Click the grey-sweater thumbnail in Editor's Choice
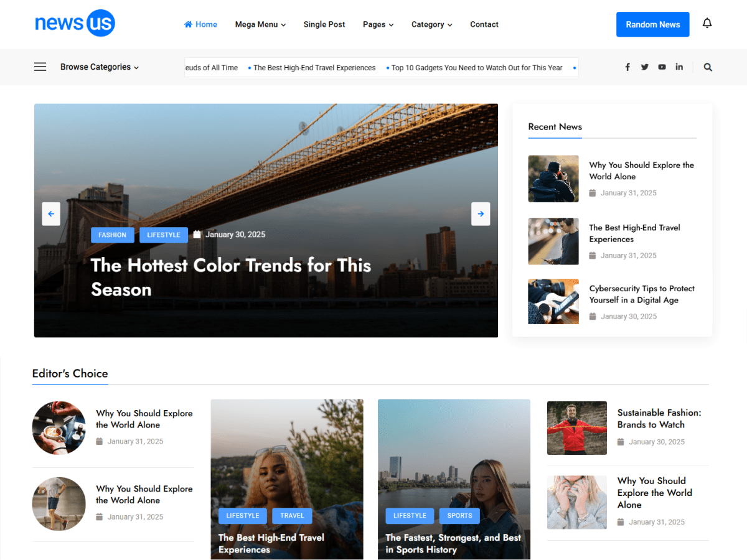This screenshot has width=747, height=560. point(577,502)
